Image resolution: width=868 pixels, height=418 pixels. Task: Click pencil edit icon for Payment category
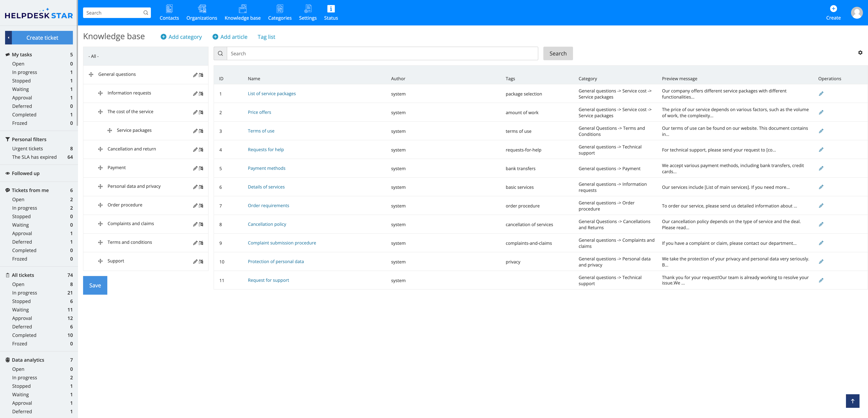pos(195,168)
